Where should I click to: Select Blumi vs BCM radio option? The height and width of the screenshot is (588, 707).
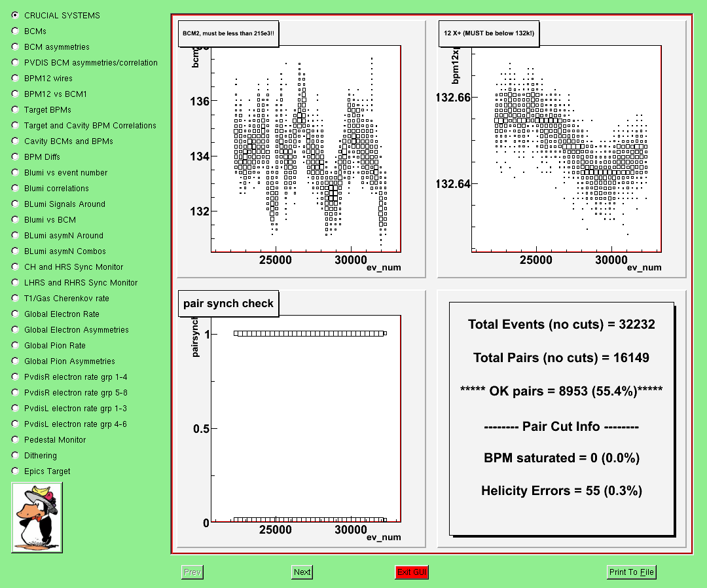[15, 219]
